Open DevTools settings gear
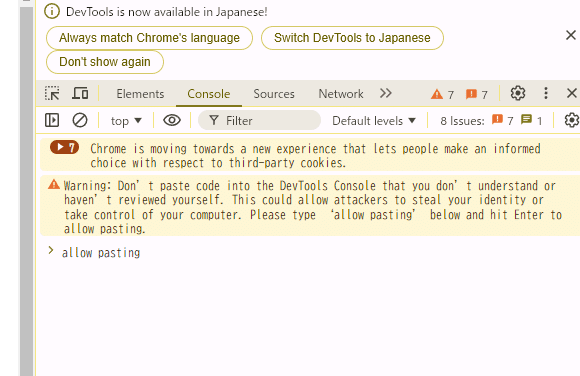Viewport: 580px width, 376px height. click(x=518, y=93)
